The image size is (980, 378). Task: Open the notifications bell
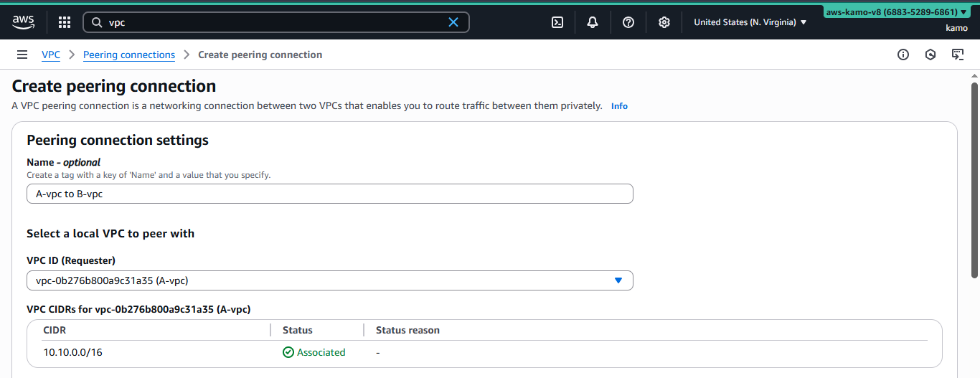tap(593, 22)
